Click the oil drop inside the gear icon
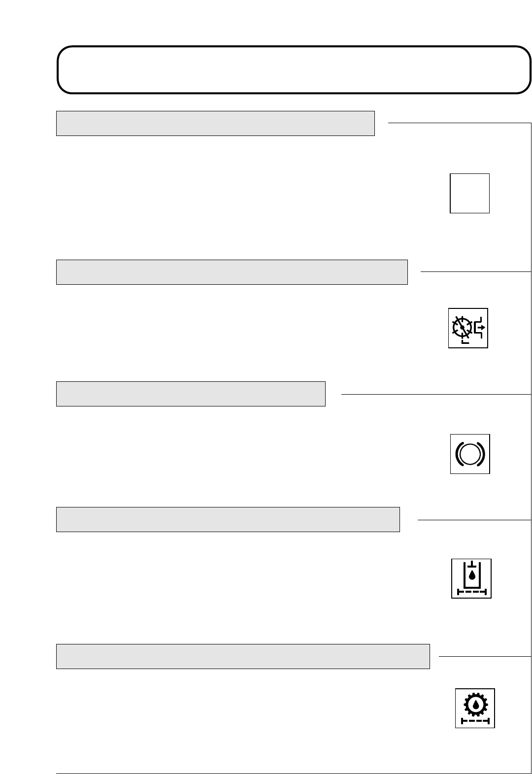The height and width of the screenshot is (774, 532). tap(475, 705)
